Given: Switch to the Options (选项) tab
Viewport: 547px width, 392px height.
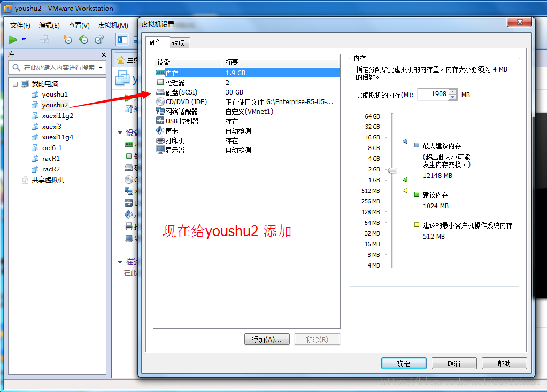Looking at the screenshot, I should (x=179, y=43).
